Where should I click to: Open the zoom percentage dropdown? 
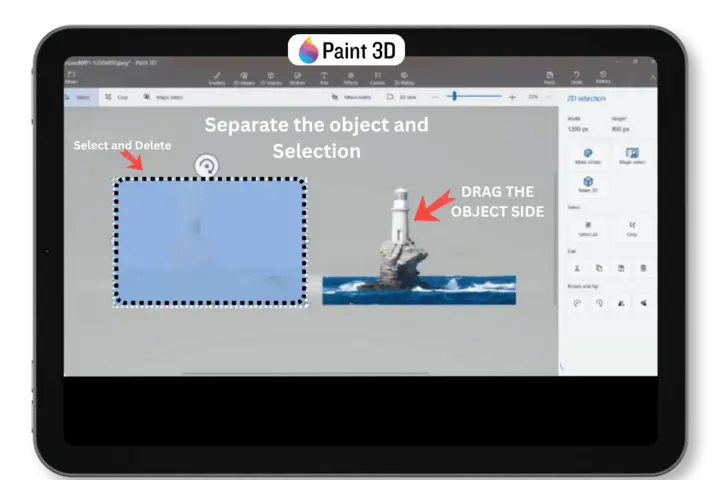coord(536,97)
